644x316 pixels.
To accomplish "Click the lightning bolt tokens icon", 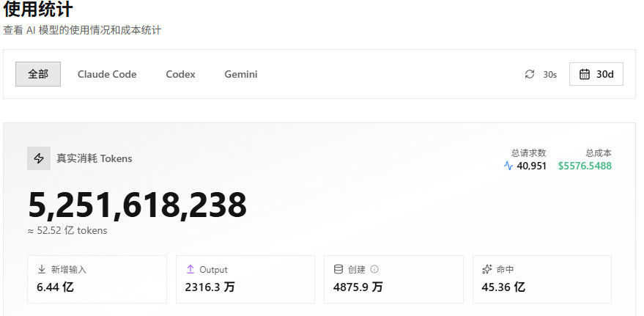I will pyautogui.click(x=39, y=158).
